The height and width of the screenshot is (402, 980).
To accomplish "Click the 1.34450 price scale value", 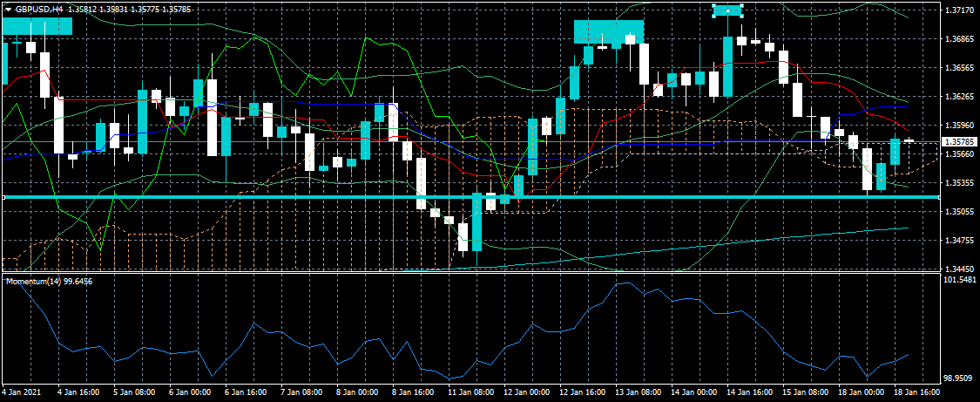I will 958,269.
